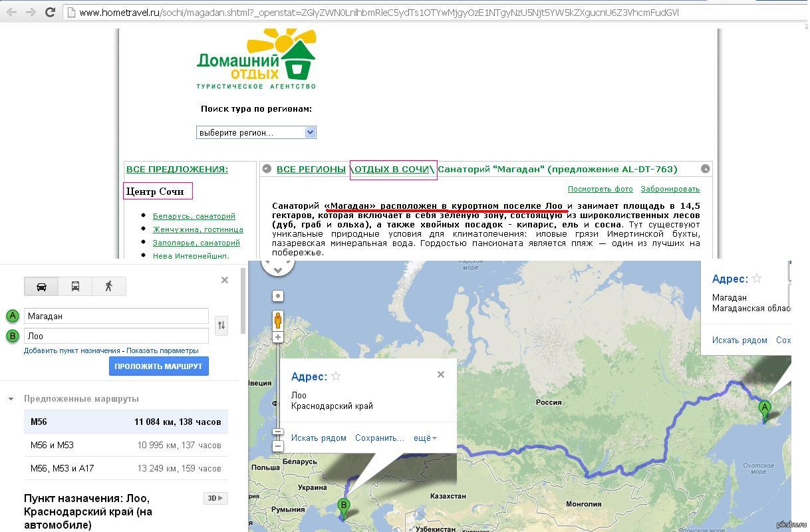Click the round icon at the right end of the Санаторий "Магадан" heading bar
The image size is (810, 532).
705,169
